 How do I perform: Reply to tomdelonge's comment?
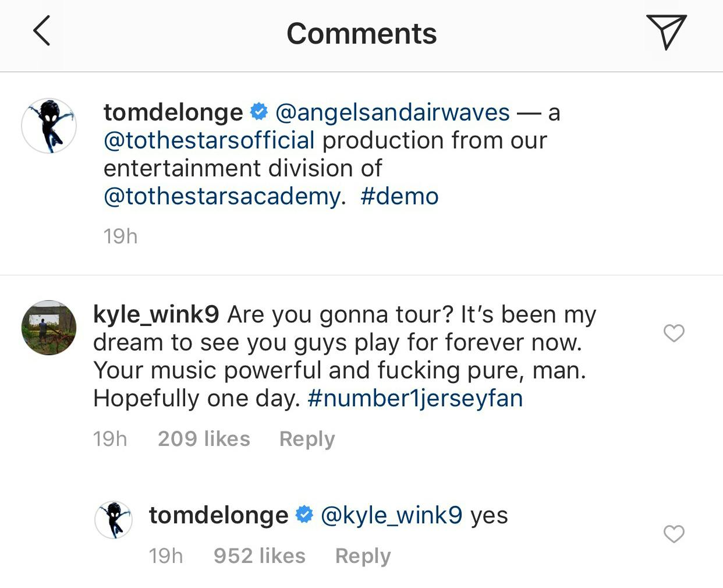(362, 555)
